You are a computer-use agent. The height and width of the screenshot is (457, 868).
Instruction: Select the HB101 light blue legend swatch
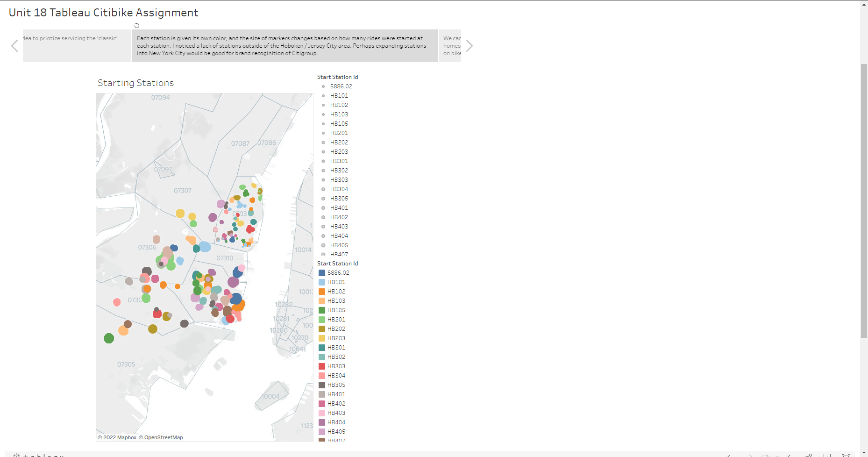322,282
